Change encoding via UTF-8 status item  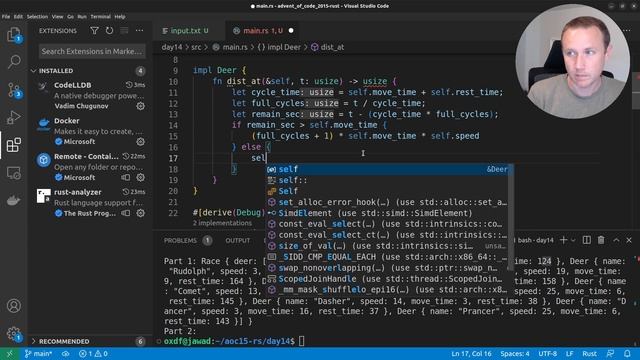click(x=548, y=353)
